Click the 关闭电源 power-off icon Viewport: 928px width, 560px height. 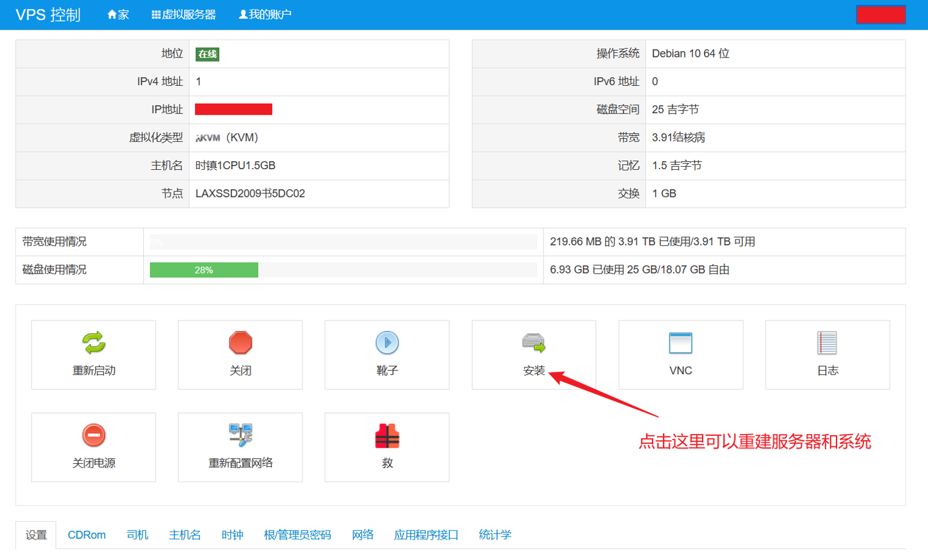click(94, 435)
